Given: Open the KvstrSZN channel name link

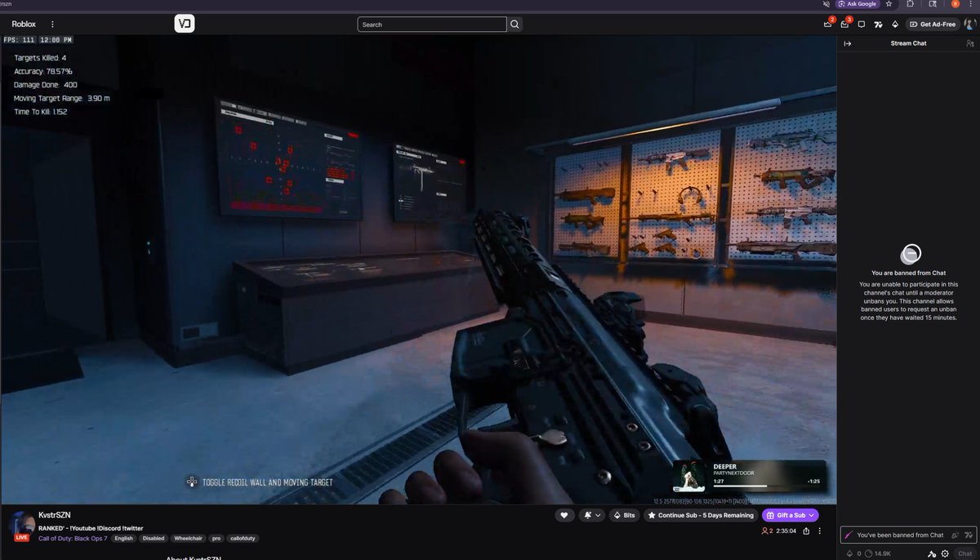Looking at the screenshot, I should (54, 515).
